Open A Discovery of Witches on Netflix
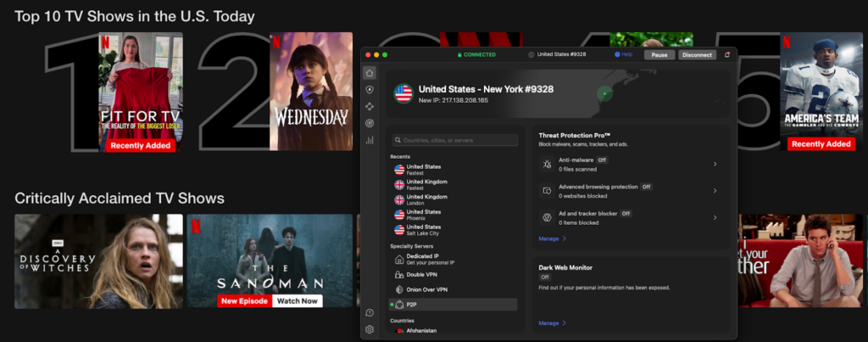 click(x=98, y=261)
